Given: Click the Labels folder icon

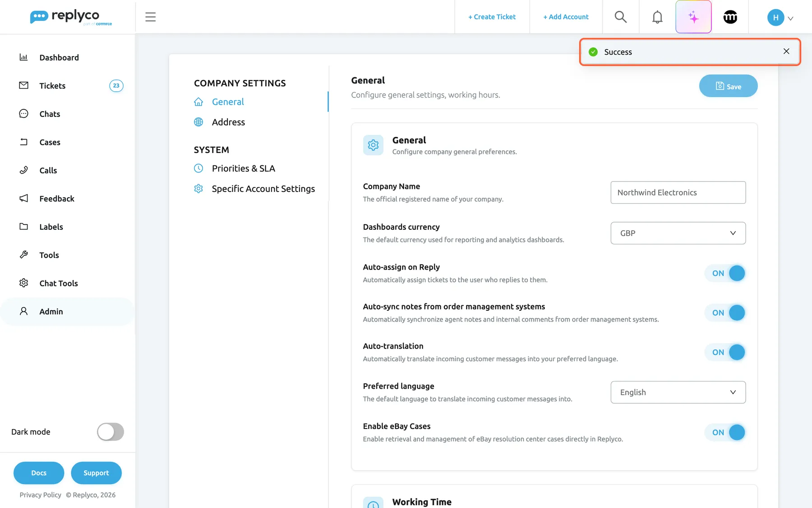Looking at the screenshot, I should point(24,227).
